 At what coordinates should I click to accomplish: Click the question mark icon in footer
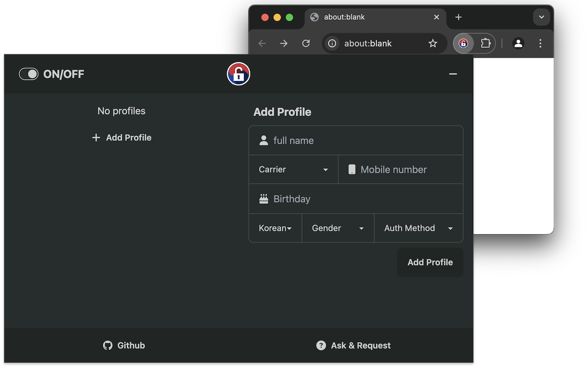[321, 345]
